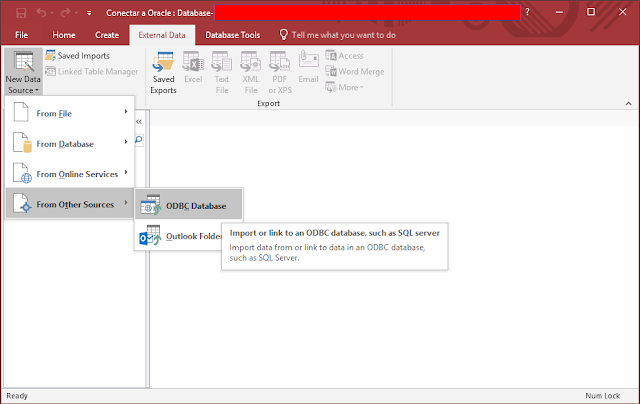The image size is (640, 404).
Task: Click the Text File export icon
Action: coord(222,73)
